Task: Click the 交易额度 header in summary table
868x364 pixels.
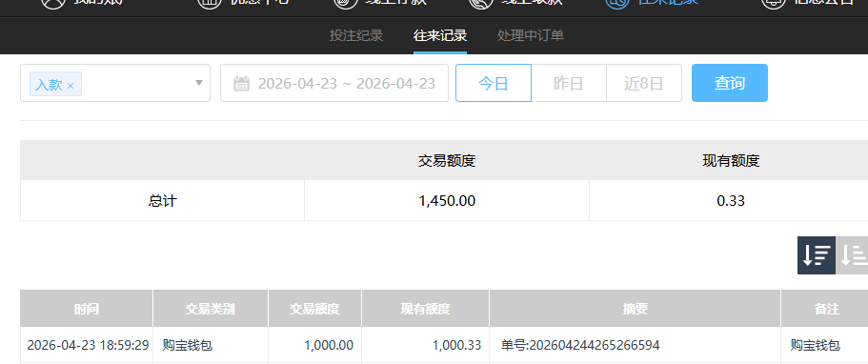Action: 447,161
